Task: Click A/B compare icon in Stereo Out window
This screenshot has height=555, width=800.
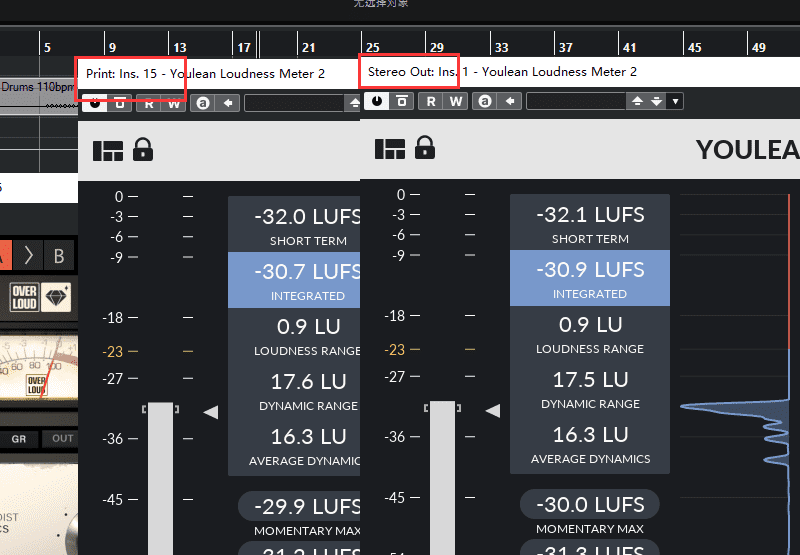Action: (402, 101)
